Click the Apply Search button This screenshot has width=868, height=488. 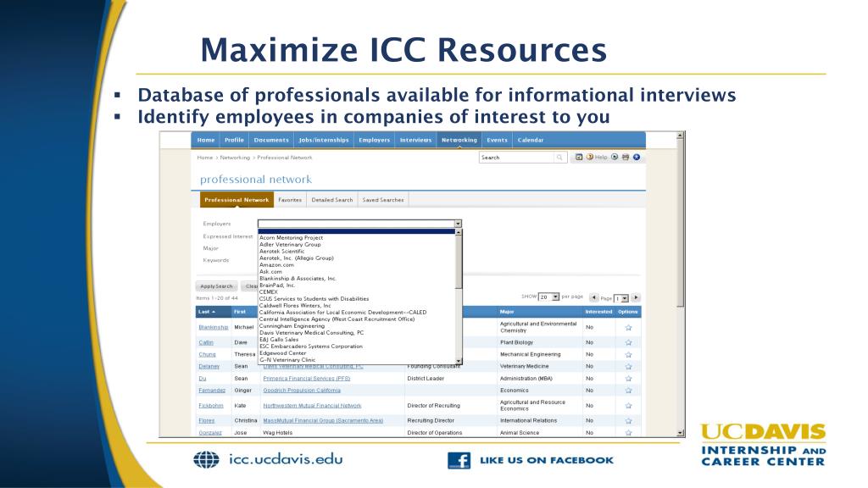[x=216, y=286]
